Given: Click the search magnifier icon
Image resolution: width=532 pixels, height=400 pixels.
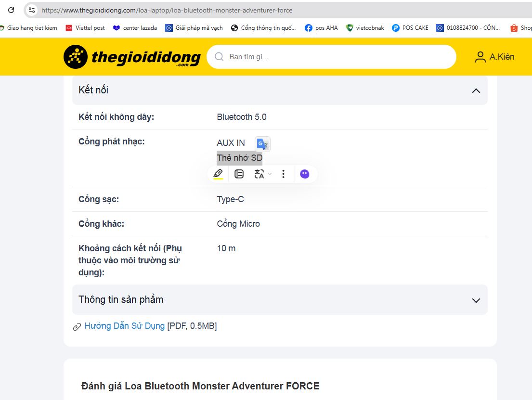Looking at the screenshot, I should point(219,57).
